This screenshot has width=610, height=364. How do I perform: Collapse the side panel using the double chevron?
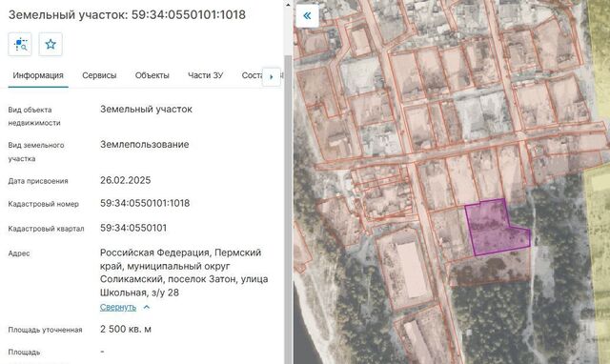307,16
